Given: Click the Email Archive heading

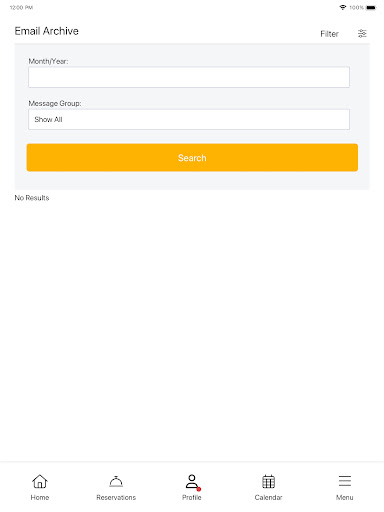Looking at the screenshot, I should [47, 31].
